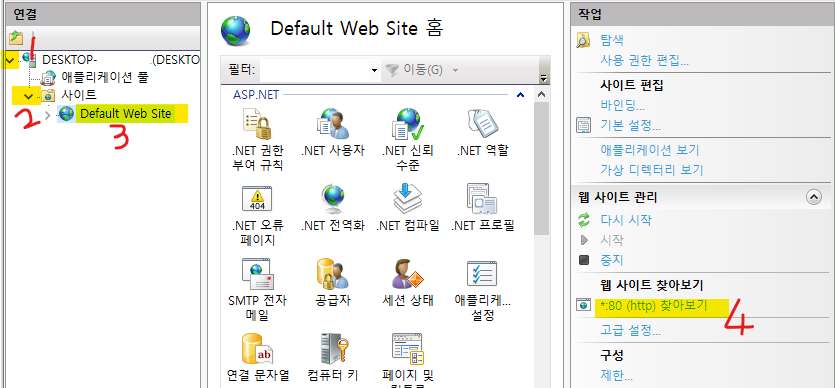
Task: Open the SMTP 전자 메일 icon
Action: coord(258,273)
